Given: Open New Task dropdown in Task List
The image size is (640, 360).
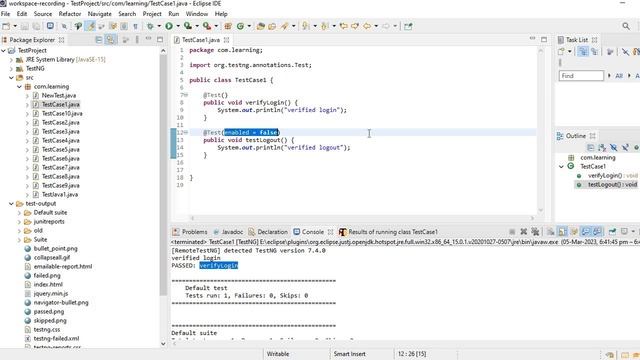Looking at the screenshot, I should click(x=569, y=51).
